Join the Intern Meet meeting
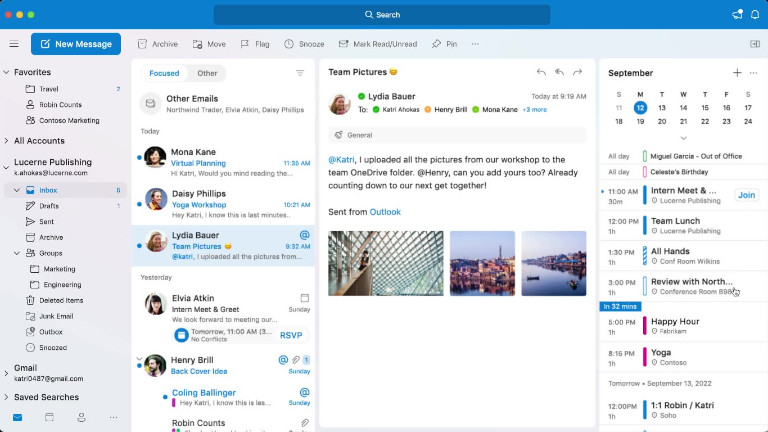This screenshot has width=768, height=432. [746, 195]
